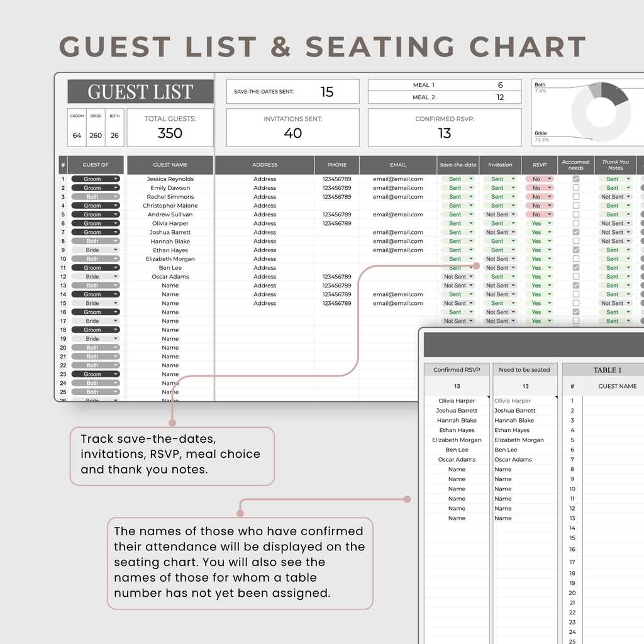
Task: Select Olivia Harper's Address cell in guest list
Action: [265, 223]
